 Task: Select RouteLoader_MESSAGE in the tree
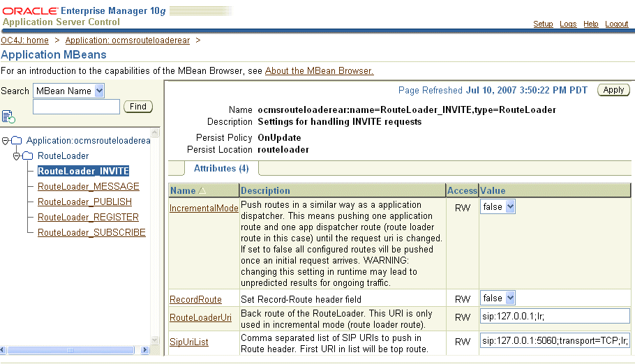tap(89, 186)
